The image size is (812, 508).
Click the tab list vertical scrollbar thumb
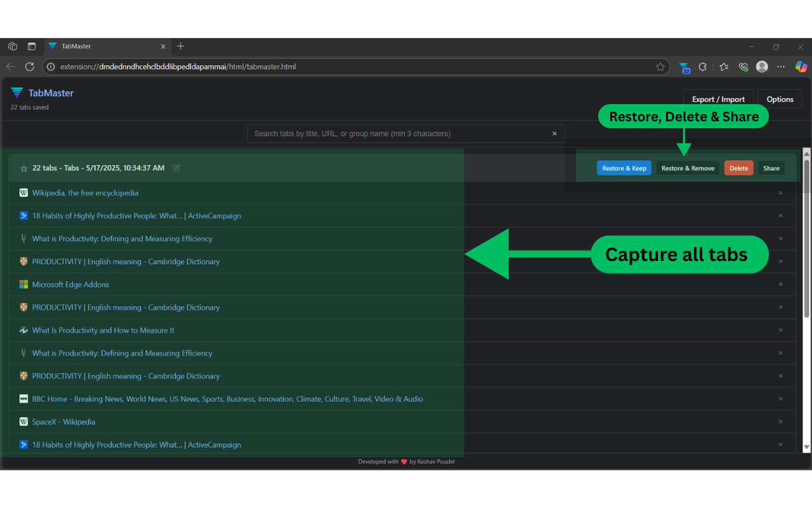(807, 238)
